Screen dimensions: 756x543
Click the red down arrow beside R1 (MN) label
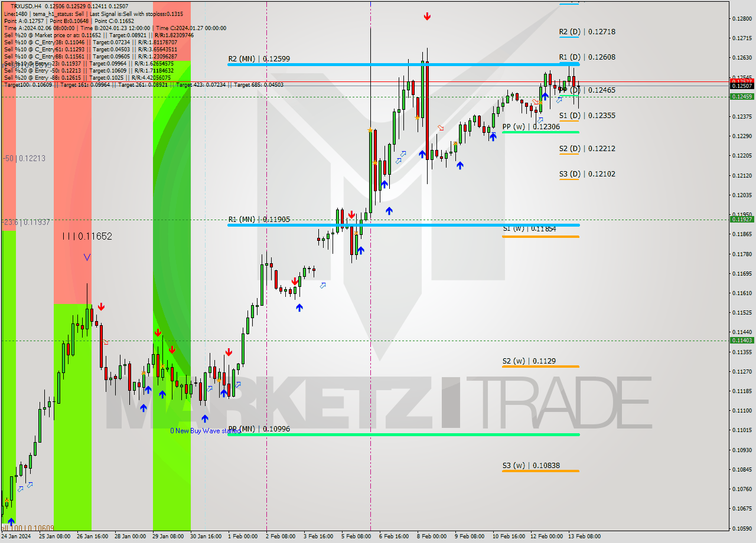pos(351,215)
